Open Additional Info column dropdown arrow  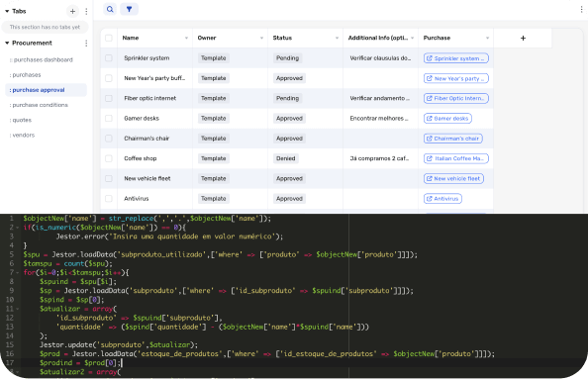point(412,38)
